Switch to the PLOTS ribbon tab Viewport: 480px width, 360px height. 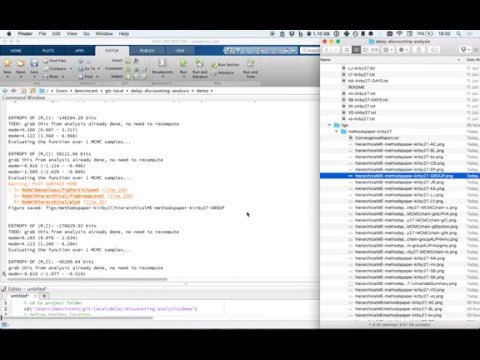48,51
